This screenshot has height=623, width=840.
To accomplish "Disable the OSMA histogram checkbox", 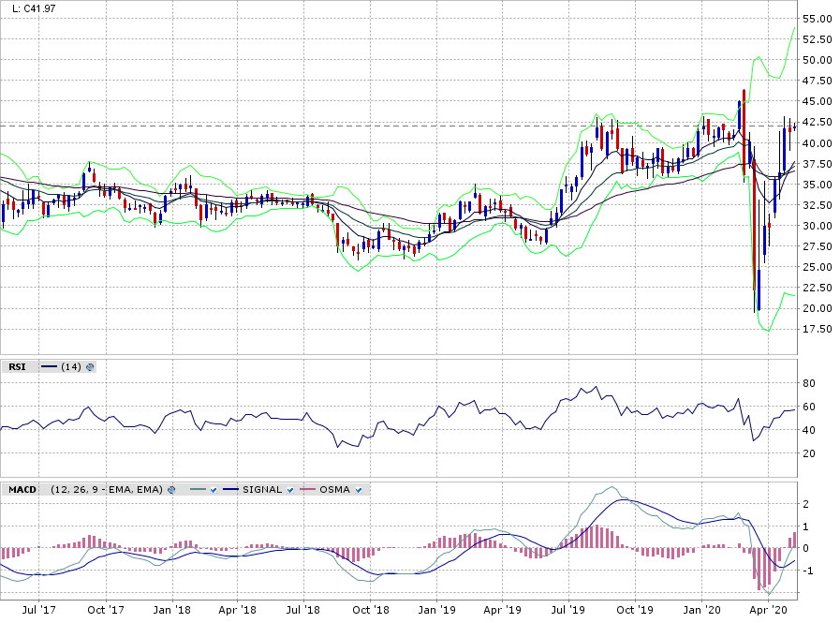I will pyautogui.click(x=358, y=490).
